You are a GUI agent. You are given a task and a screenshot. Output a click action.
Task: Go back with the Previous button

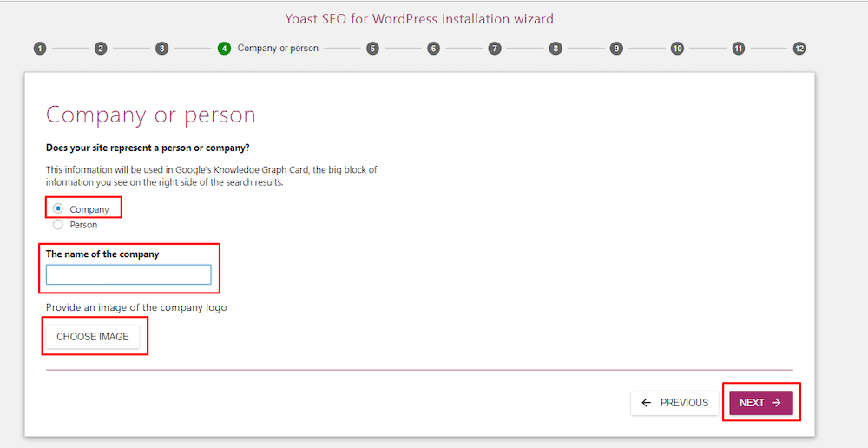click(674, 403)
